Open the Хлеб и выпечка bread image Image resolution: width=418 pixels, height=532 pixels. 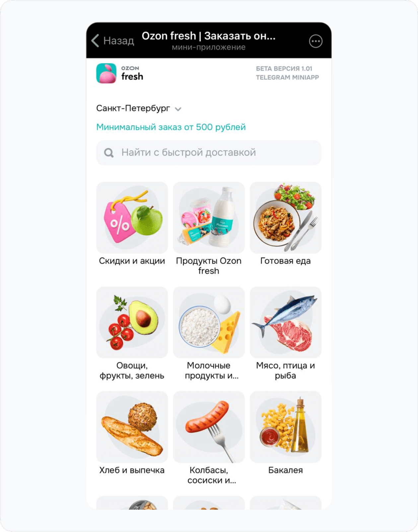click(132, 427)
